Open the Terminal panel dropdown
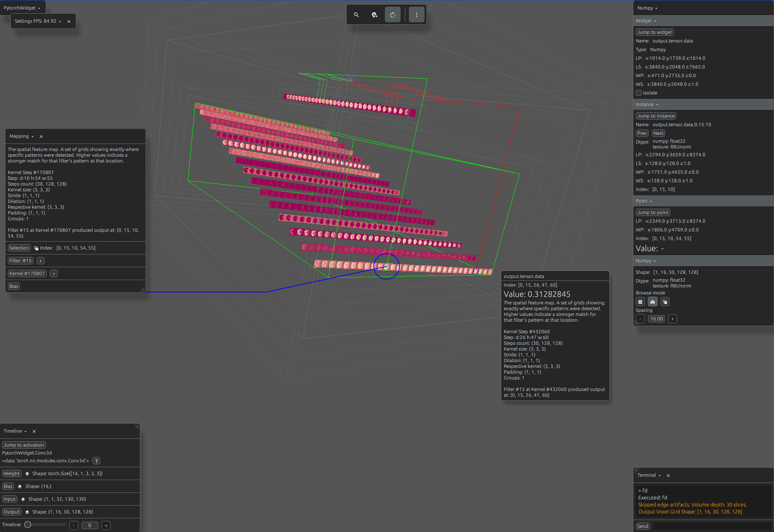Screen dimensions: 774x532 [x=649, y=476]
